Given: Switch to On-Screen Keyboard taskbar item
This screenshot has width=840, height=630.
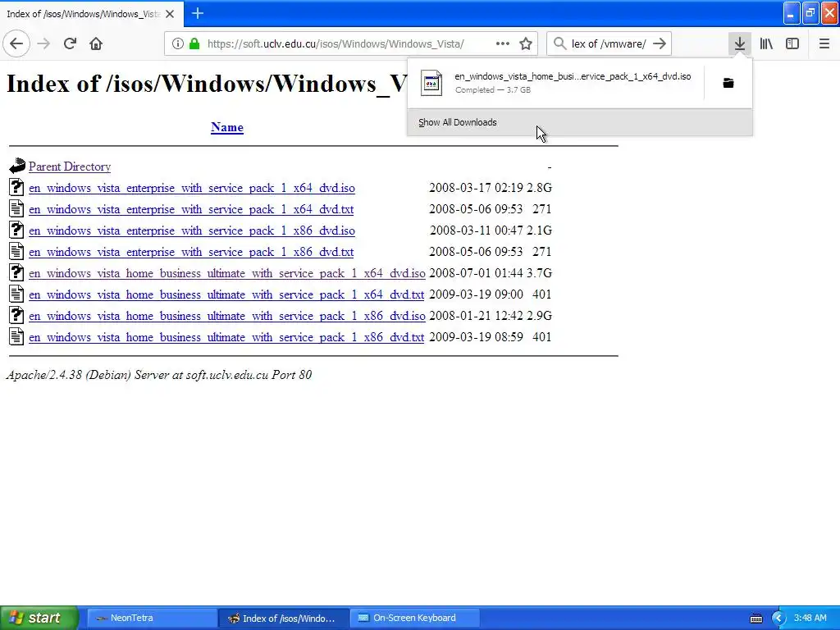Looking at the screenshot, I should (x=414, y=618).
